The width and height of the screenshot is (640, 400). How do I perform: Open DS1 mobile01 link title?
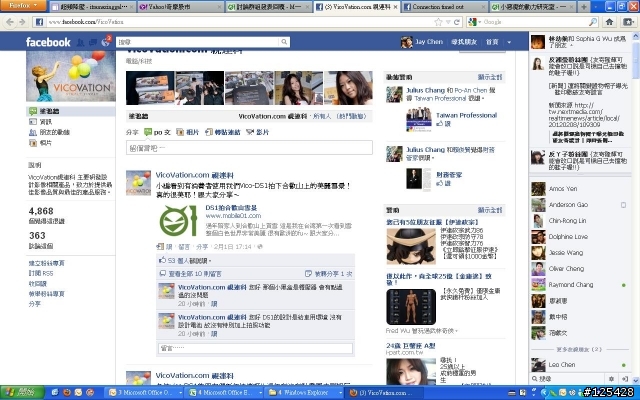231,208
